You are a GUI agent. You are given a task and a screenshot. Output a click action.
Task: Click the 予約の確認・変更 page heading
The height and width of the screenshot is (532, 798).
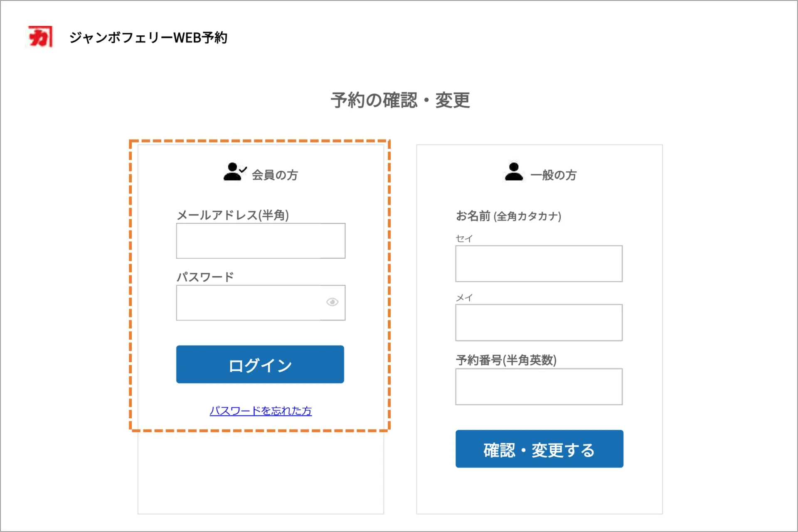(400, 100)
